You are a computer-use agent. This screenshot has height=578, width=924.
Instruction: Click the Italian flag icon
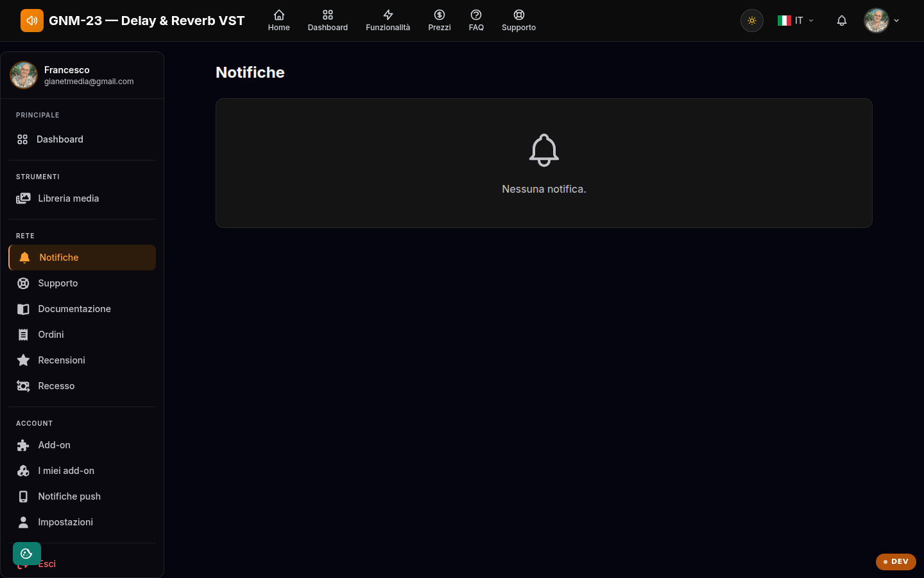(784, 21)
